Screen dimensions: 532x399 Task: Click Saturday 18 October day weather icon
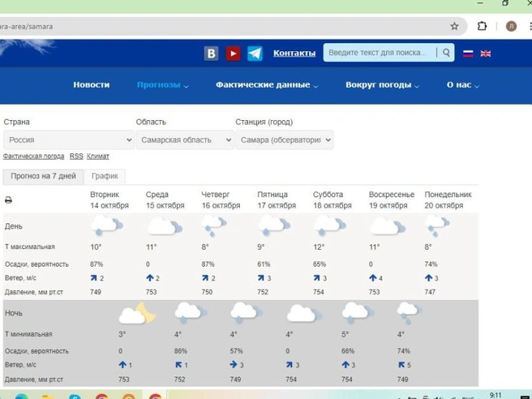coord(329,225)
